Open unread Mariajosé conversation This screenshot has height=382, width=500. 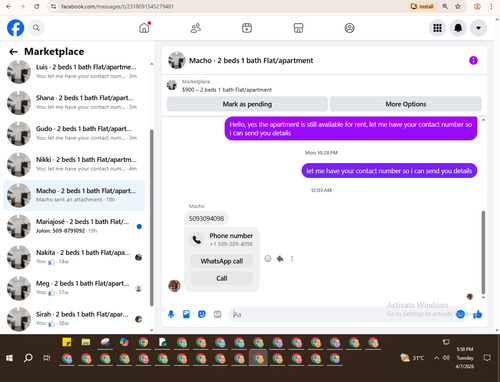pos(74,226)
